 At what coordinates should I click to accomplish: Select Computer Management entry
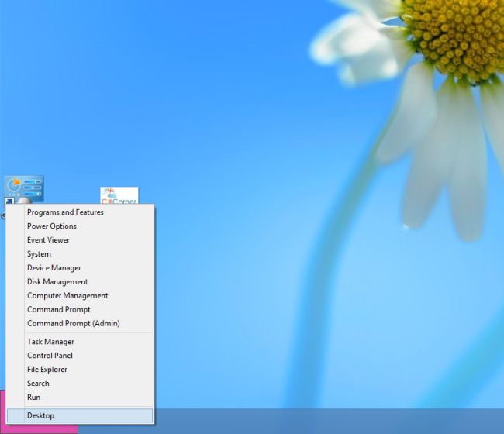pyautogui.click(x=80, y=295)
